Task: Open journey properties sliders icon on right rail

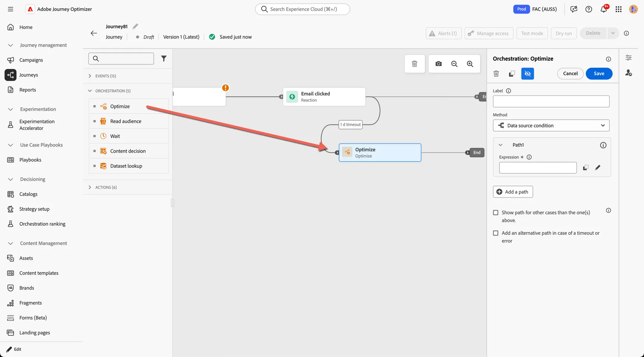Action: [x=628, y=58]
